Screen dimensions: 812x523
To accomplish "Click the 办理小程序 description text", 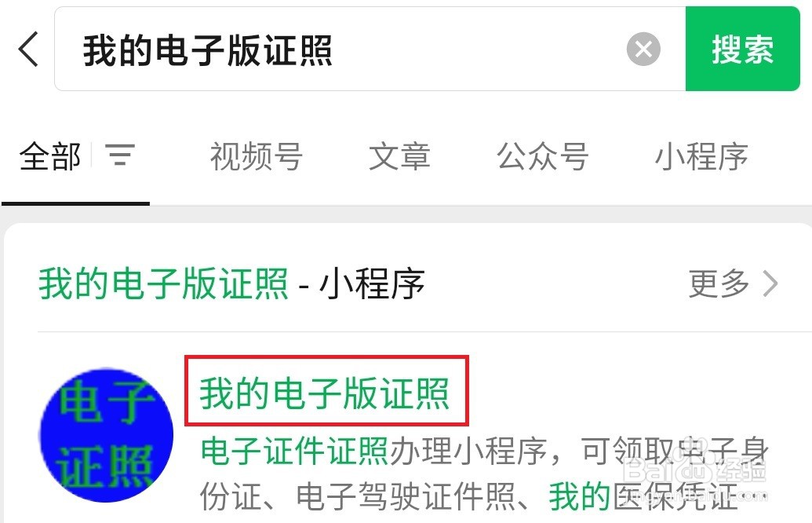I will tap(468, 451).
